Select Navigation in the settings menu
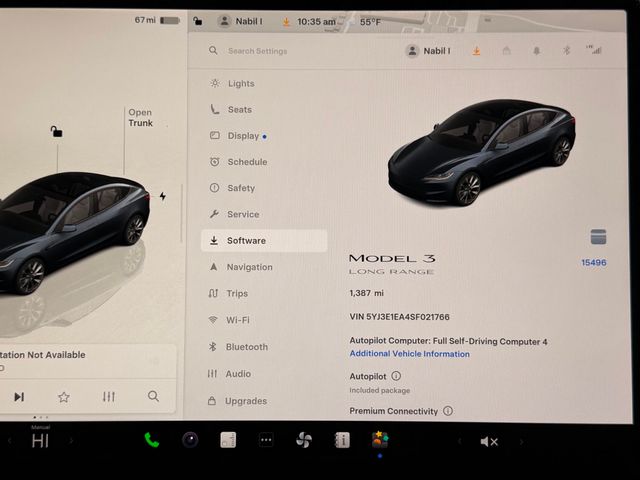 point(249,267)
